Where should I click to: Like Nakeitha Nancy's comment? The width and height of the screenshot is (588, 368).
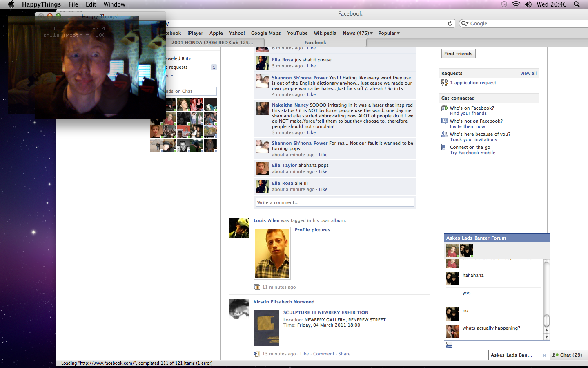[x=311, y=132]
